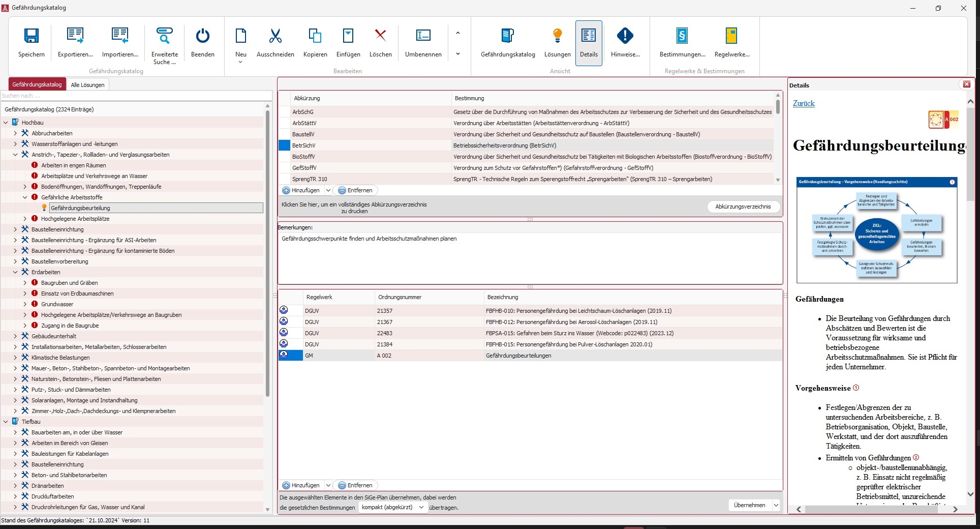The image size is (980, 529).
Task: Collapse the Tiefbau tree node
Action: coord(6,422)
